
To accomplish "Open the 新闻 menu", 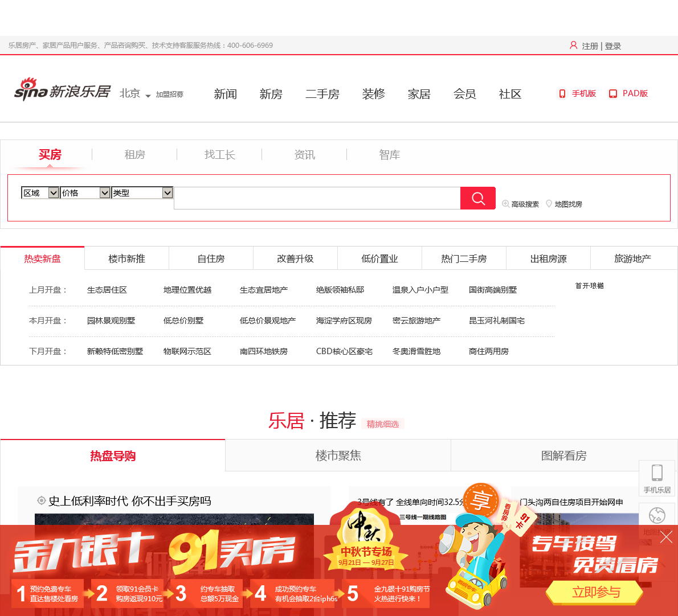I will click(x=225, y=94).
